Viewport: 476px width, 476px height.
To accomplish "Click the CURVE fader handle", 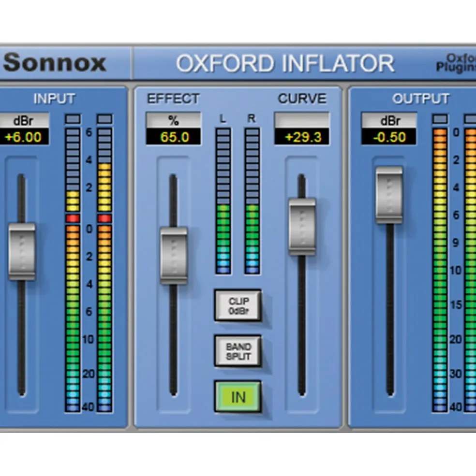I will pyautogui.click(x=302, y=227).
